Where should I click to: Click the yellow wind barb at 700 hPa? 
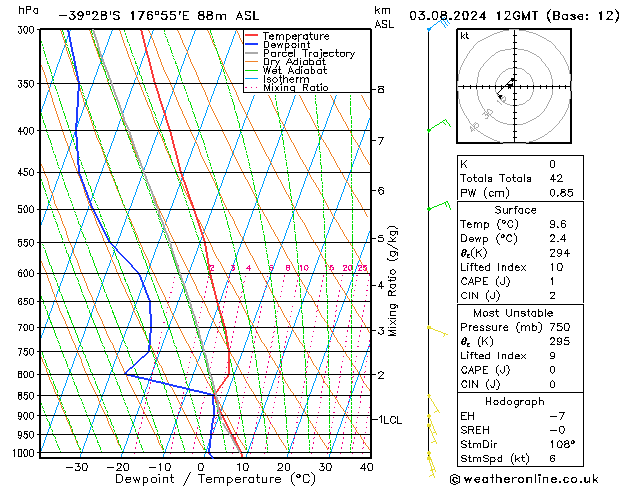(x=437, y=329)
